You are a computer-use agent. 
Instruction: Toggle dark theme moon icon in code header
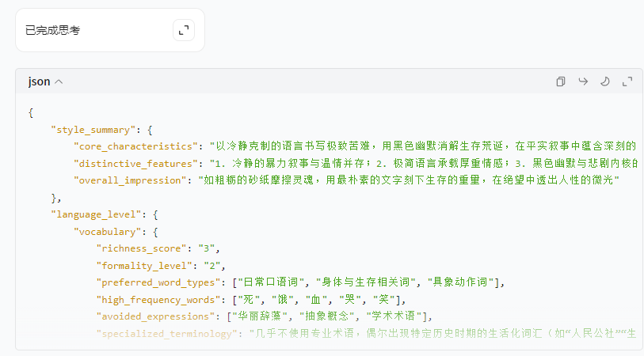[x=605, y=81]
